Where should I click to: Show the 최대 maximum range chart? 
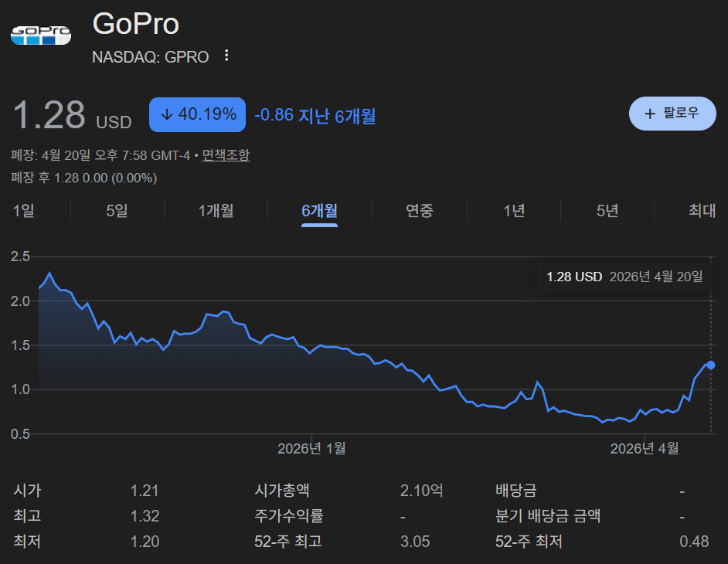tap(702, 211)
